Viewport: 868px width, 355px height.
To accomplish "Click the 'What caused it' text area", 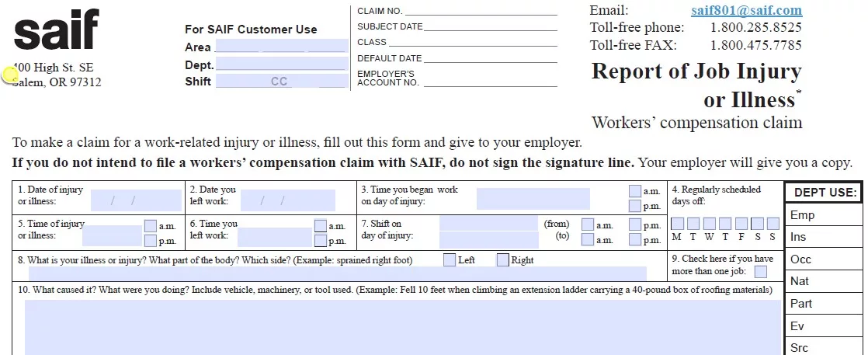I will pyautogui.click(x=403, y=327).
